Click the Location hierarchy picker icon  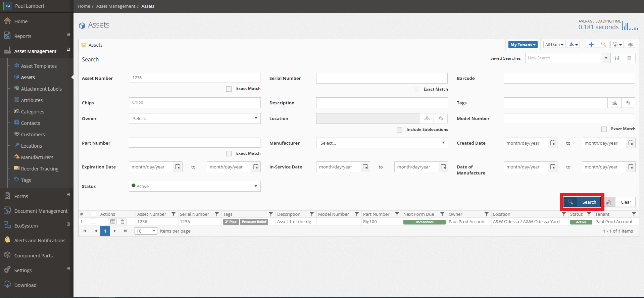427,118
